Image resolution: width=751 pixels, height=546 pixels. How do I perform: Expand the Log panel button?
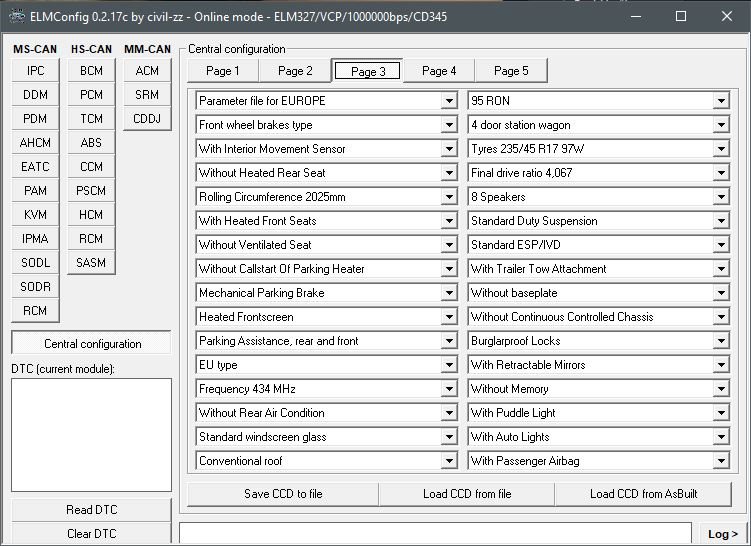point(720,534)
